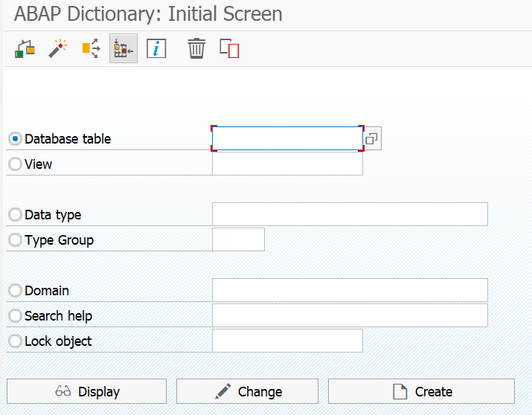Click the Copy object icon
This screenshot has height=415, width=532.
229,48
